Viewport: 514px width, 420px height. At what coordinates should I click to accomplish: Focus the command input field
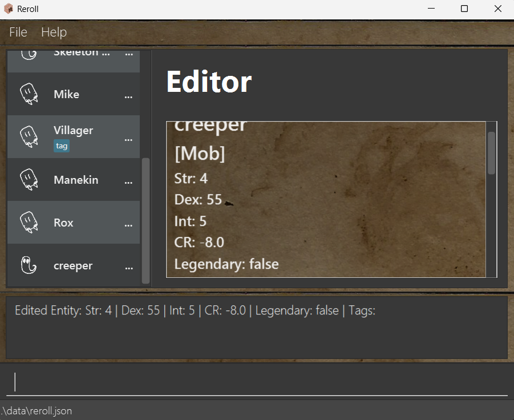click(257, 382)
